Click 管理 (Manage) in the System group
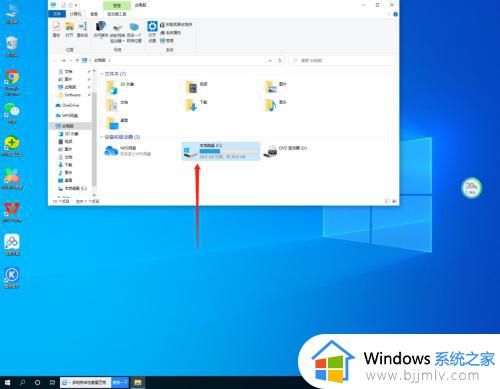Image resolution: width=500 pixels, height=389 pixels. tap(167, 41)
